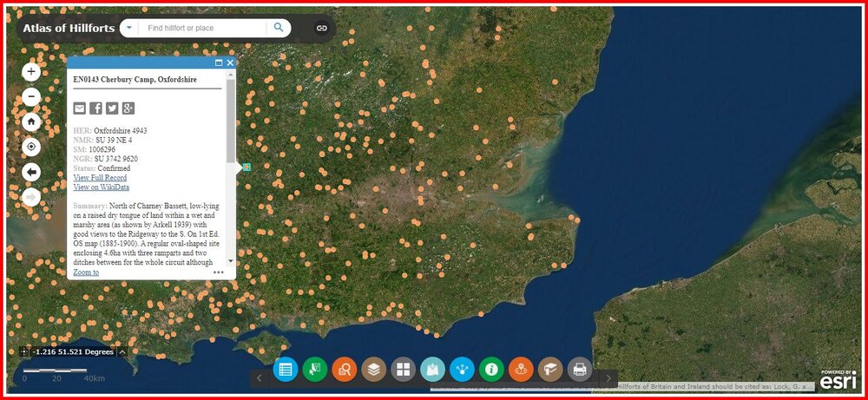Screen dimensions: 868x400
Task: Click the magnifier search button
Action: tap(279, 28)
